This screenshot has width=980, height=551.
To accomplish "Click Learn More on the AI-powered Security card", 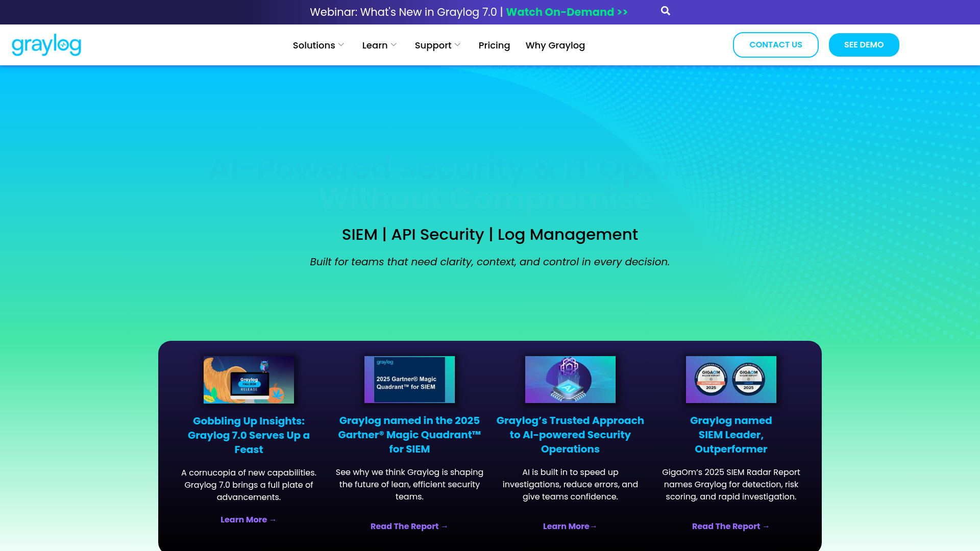I will click(570, 526).
